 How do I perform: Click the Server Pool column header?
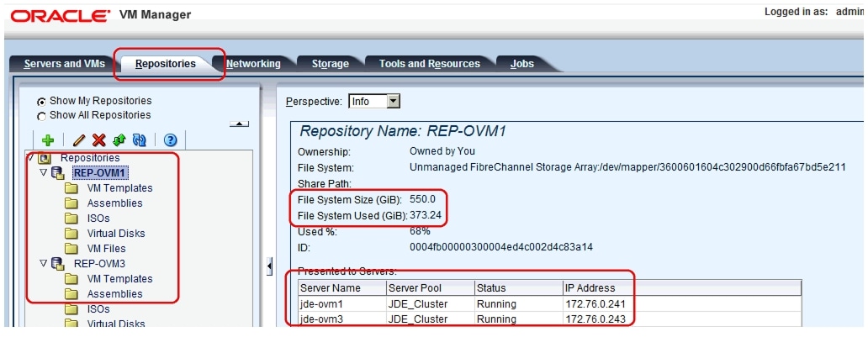pyautogui.click(x=430, y=287)
